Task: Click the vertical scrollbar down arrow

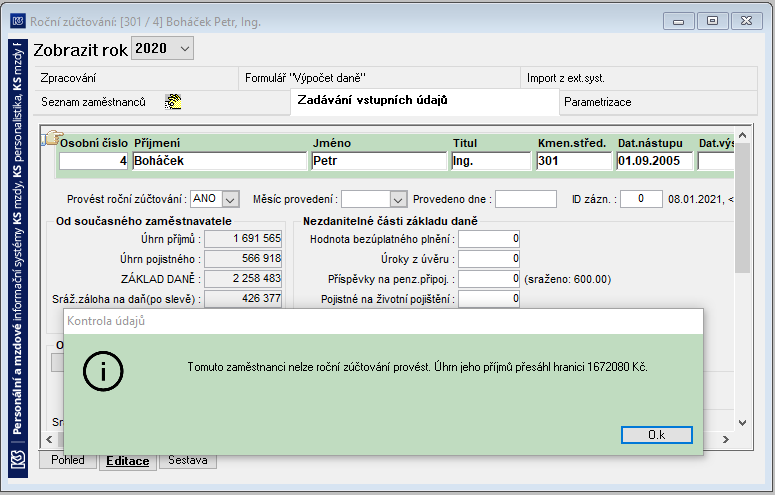Action: click(x=742, y=423)
